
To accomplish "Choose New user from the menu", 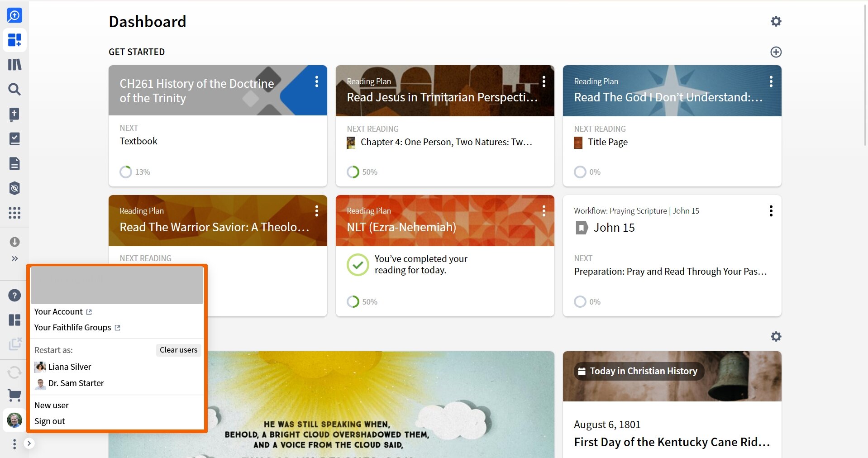I will [x=52, y=406].
